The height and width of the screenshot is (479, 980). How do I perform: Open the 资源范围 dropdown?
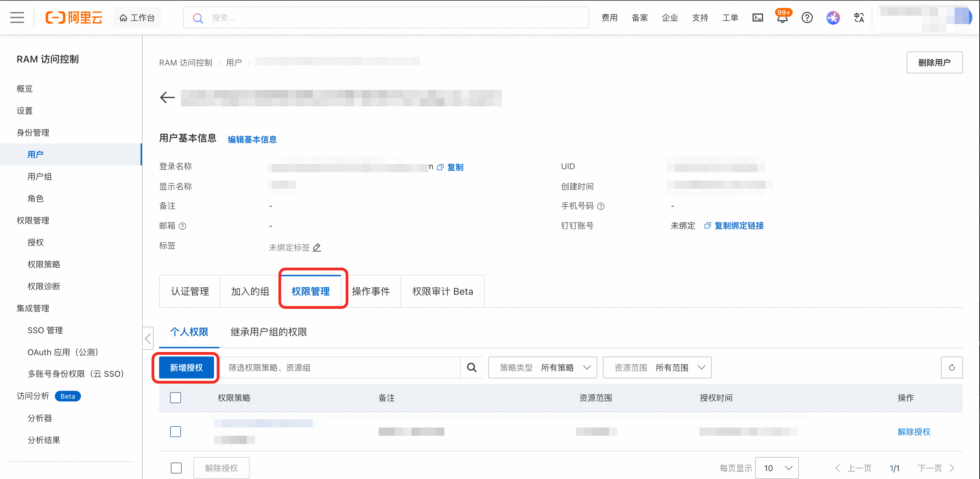[x=657, y=367]
